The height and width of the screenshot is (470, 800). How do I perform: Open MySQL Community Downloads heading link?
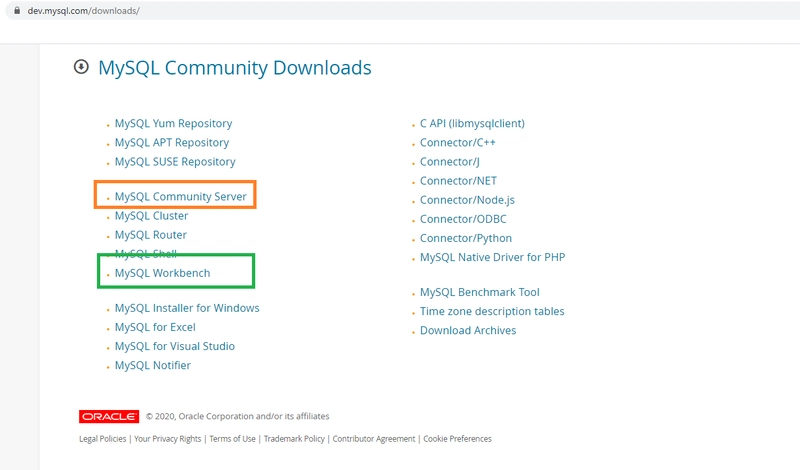[235, 67]
